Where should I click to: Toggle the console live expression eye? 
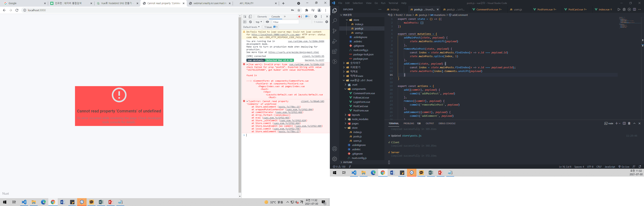click(267, 22)
